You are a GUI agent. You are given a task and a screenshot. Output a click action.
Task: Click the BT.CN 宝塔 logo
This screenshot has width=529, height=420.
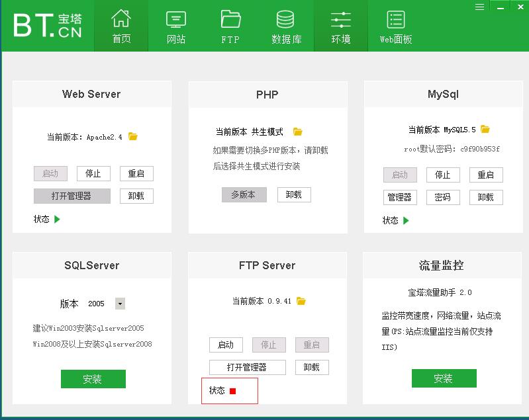[x=48, y=26]
